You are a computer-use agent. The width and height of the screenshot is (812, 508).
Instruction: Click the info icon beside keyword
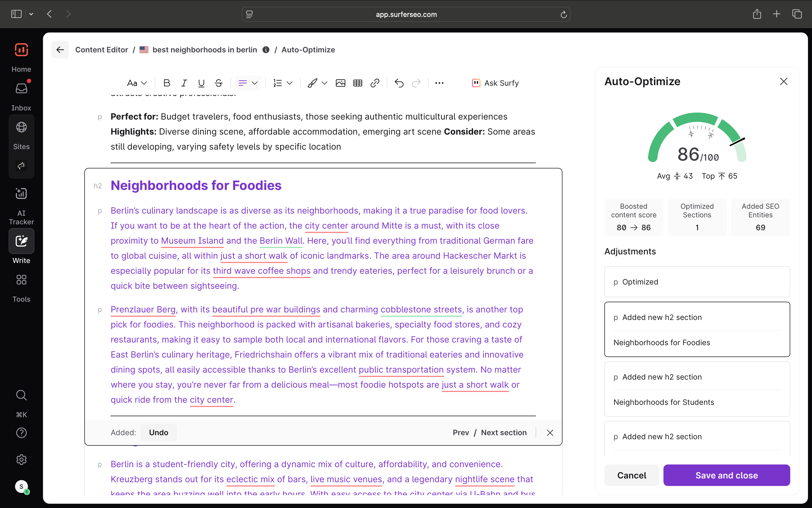266,50
